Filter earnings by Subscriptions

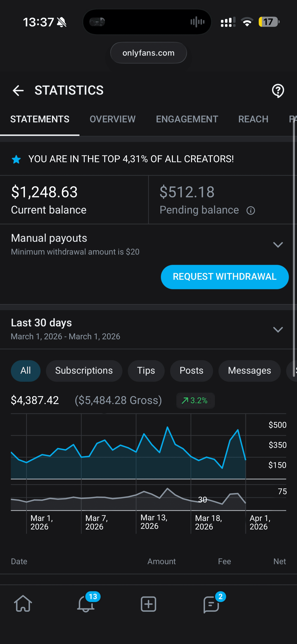click(84, 371)
